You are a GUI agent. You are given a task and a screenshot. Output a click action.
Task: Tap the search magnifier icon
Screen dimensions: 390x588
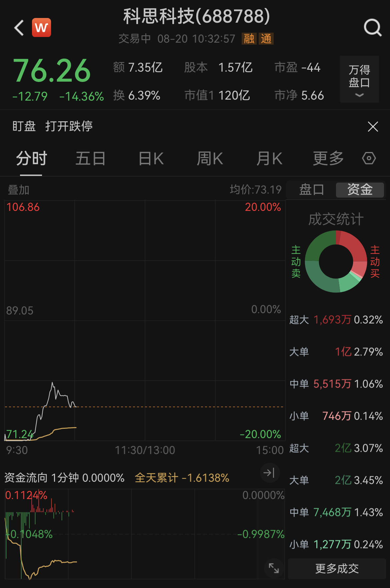tap(372, 28)
